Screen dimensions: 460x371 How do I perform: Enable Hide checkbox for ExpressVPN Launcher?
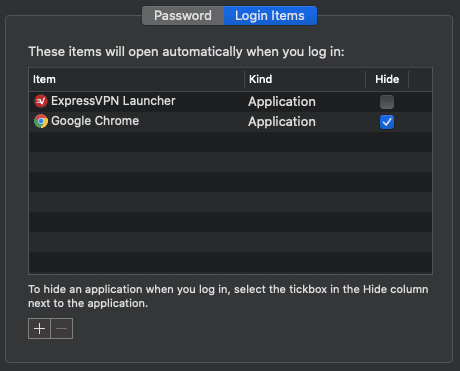click(387, 102)
